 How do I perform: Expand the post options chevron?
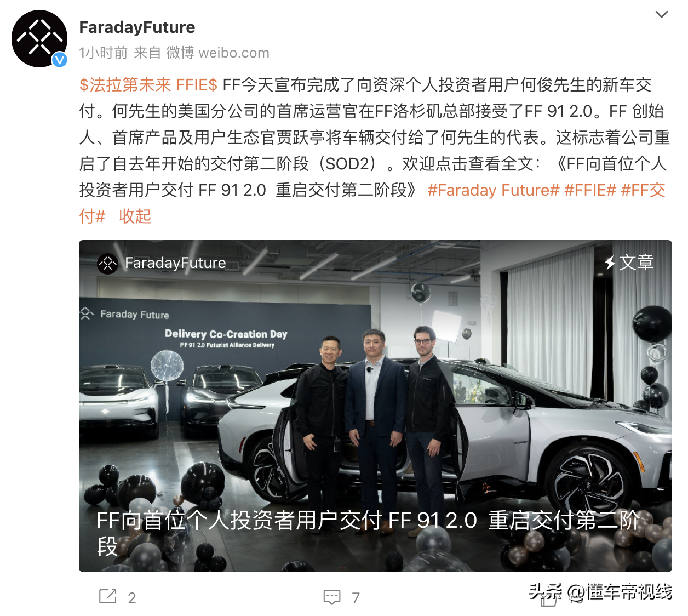click(662, 14)
